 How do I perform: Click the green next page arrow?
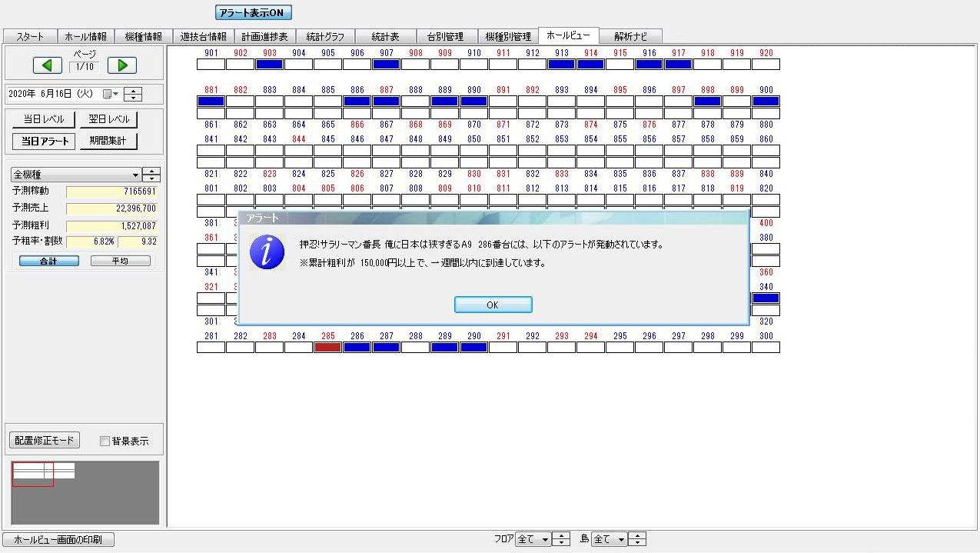(121, 65)
